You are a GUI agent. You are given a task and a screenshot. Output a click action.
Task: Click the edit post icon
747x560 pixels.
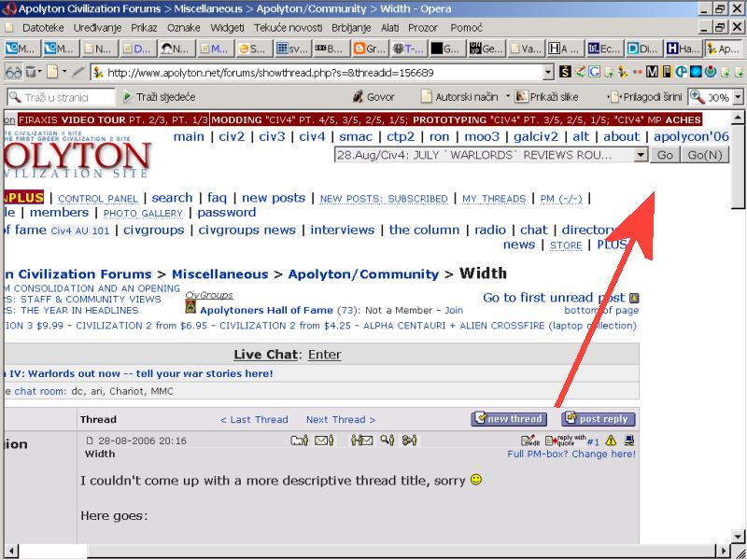pos(530,441)
